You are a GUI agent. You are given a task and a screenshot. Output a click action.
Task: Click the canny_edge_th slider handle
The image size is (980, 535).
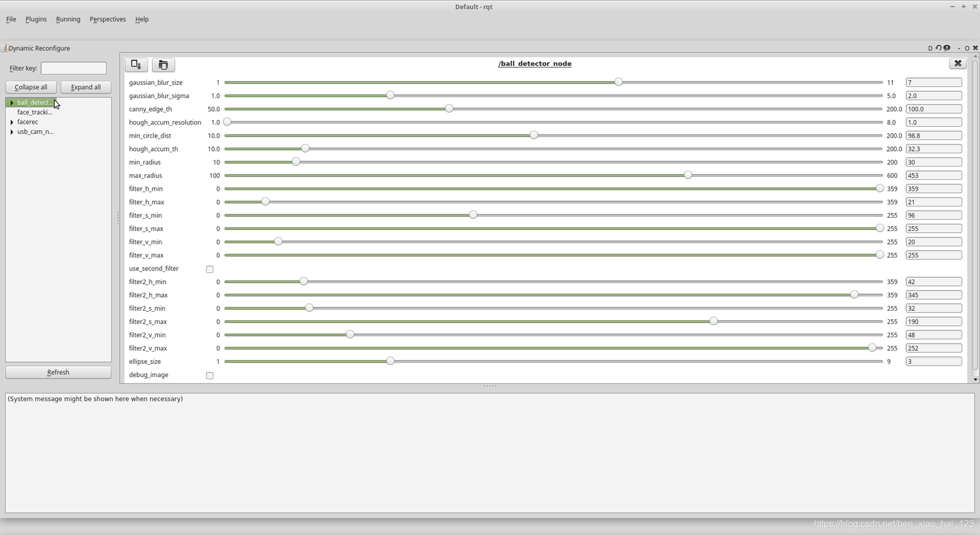pos(449,108)
